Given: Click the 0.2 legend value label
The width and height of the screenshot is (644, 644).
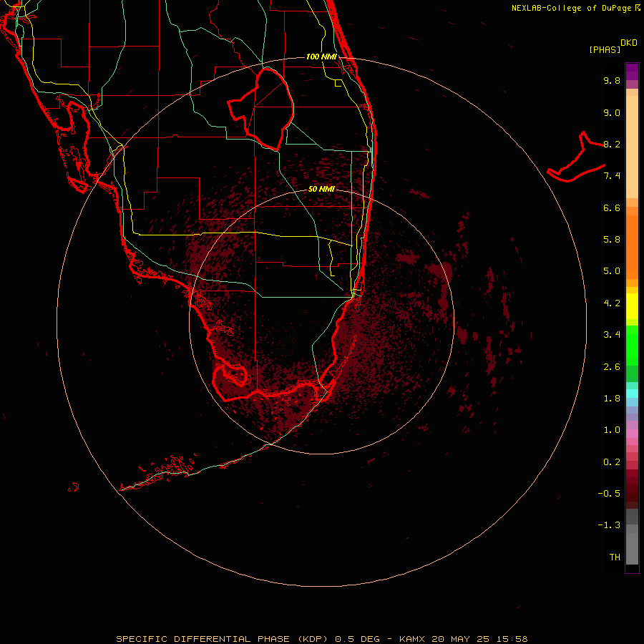Looking at the screenshot, I should pyautogui.click(x=612, y=462).
